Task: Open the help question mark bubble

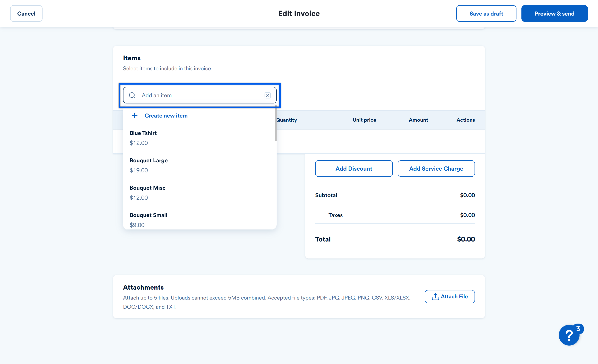Action: (x=569, y=335)
